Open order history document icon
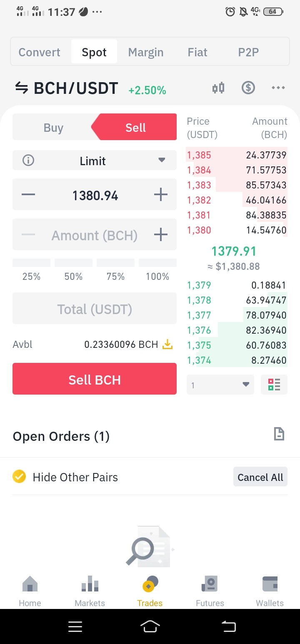 (x=279, y=434)
